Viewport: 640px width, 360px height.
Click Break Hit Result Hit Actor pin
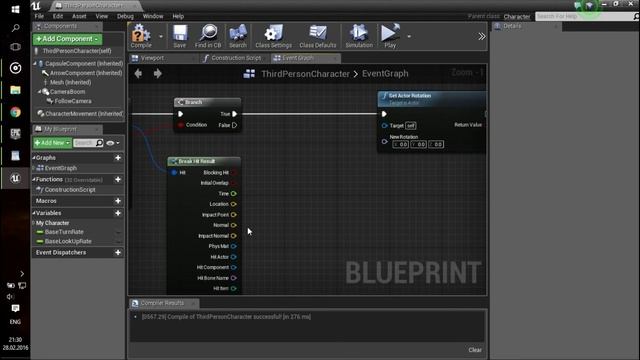click(x=233, y=257)
